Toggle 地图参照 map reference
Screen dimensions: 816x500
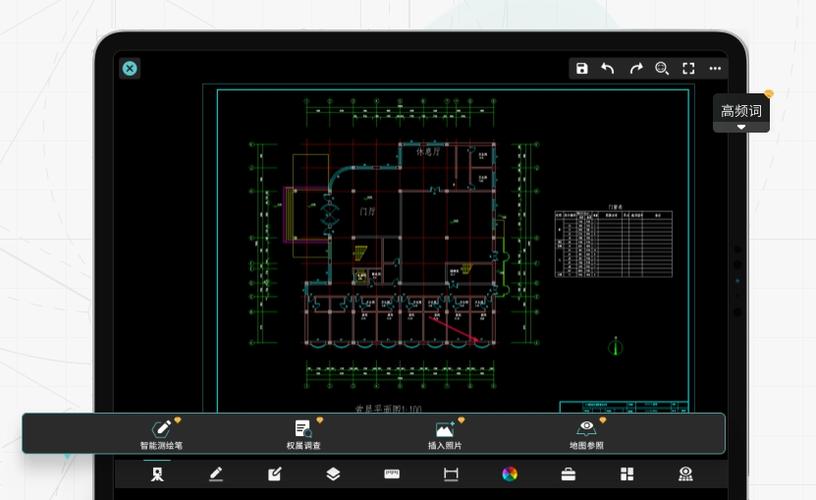[x=587, y=434]
